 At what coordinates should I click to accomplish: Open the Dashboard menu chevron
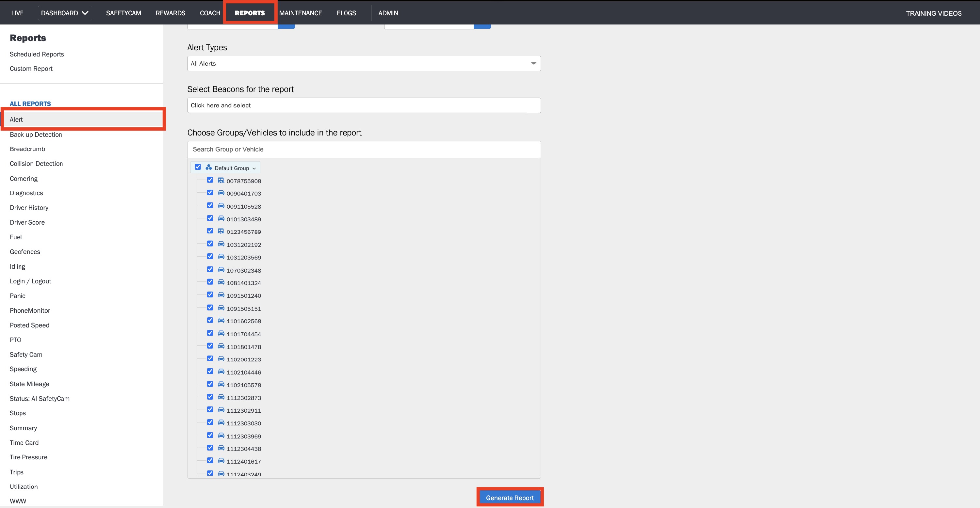(x=85, y=13)
